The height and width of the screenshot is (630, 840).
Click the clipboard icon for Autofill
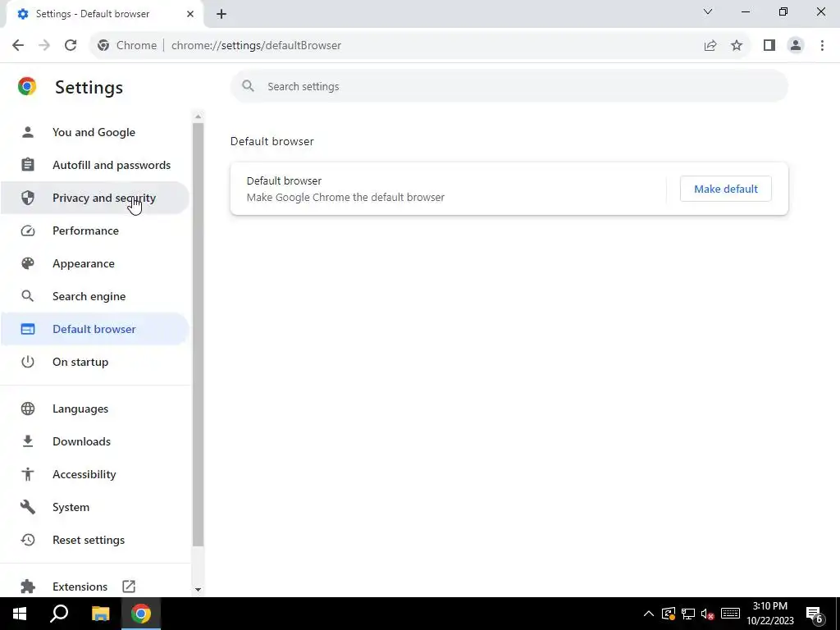pyautogui.click(x=28, y=165)
